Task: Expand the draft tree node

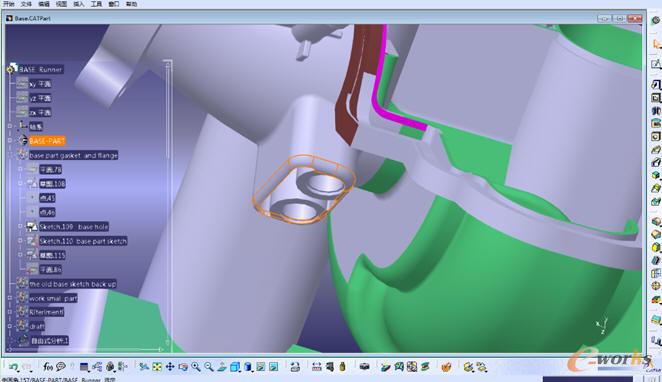Action: pos(10,326)
